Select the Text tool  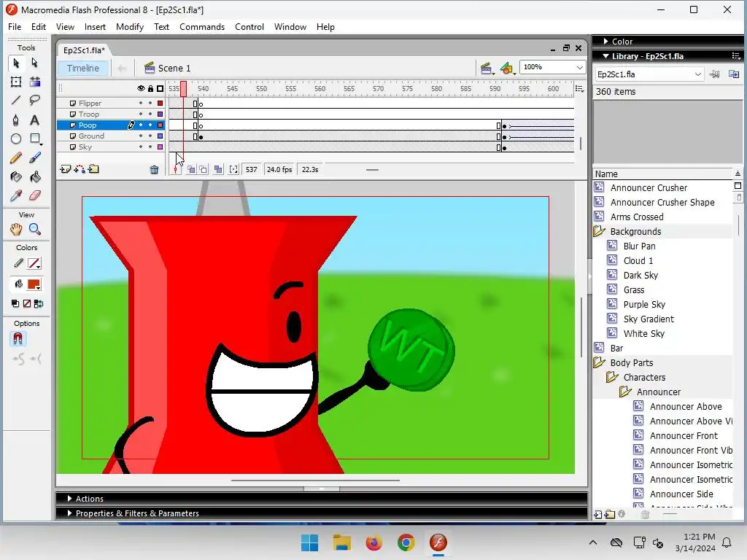34,120
